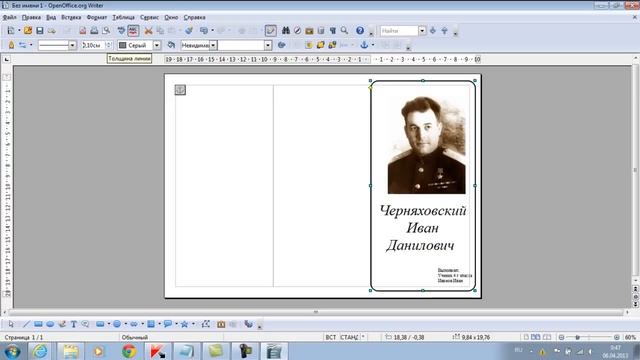This screenshot has width=640, height=360.
Task: Select the freeform line tool
Action: click(62, 324)
